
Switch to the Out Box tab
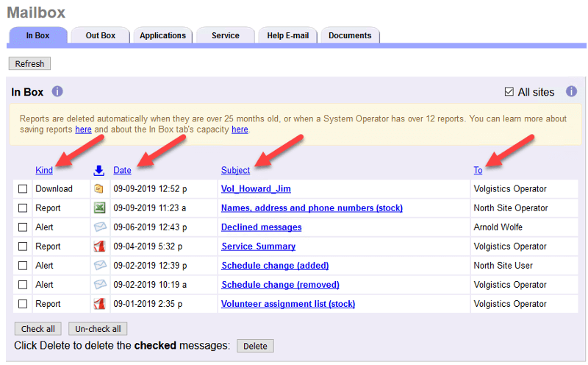pyautogui.click(x=100, y=35)
